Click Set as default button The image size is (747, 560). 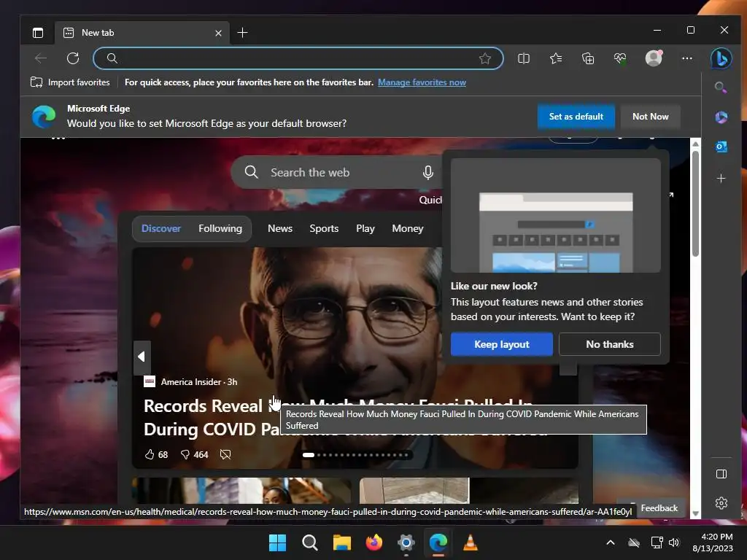(576, 117)
